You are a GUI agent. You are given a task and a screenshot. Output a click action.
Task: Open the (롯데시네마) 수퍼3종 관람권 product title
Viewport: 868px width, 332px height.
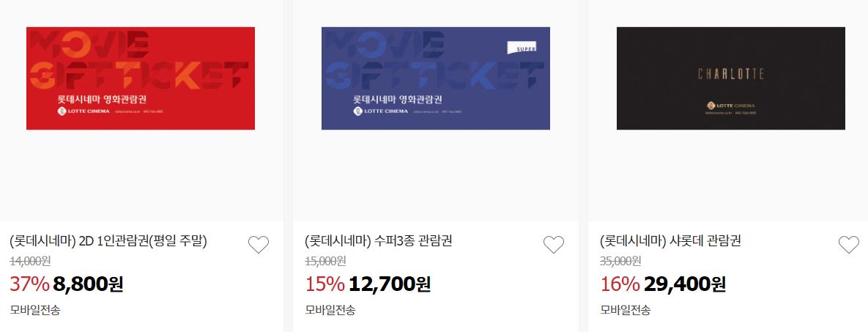tap(379, 241)
